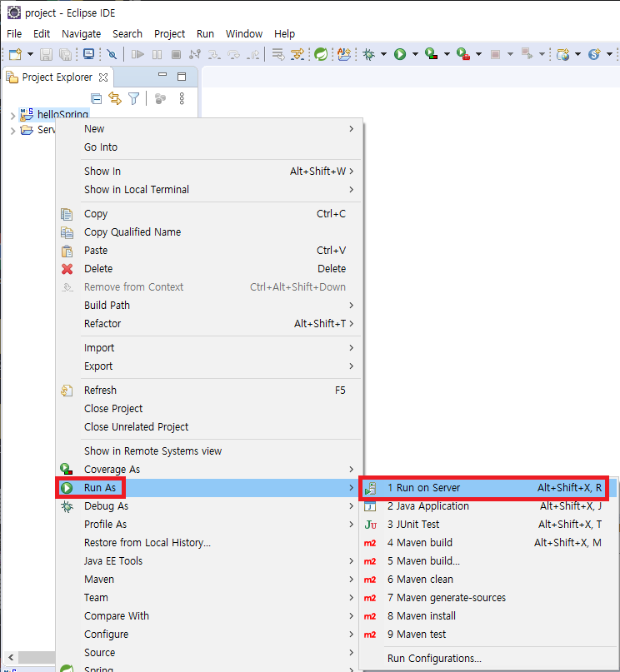Click the Step Over icon
The height and width of the screenshot is (672, 620).
coord(233,54)
